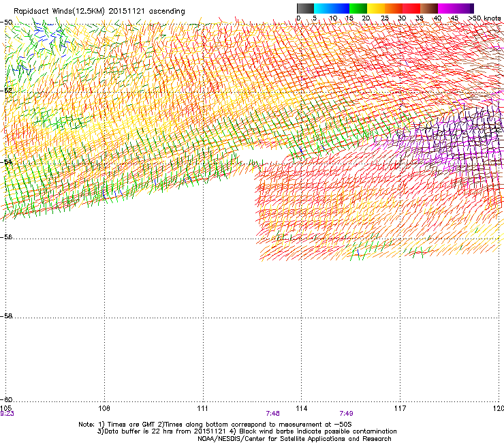504x443 pixels.
Task: Click the brown 35-40 knots legend segment
Action: [x=429, y=8]
